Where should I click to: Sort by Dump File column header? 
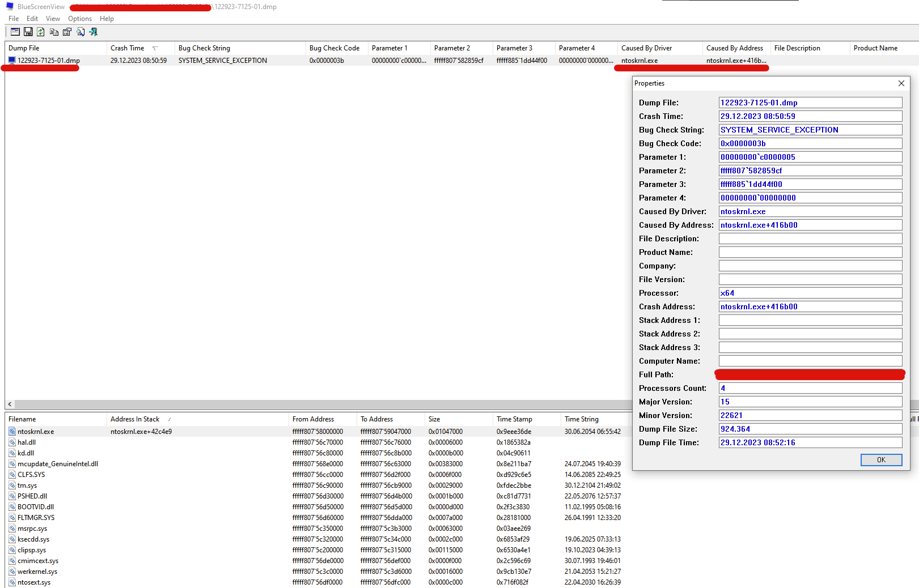[56, 48]
